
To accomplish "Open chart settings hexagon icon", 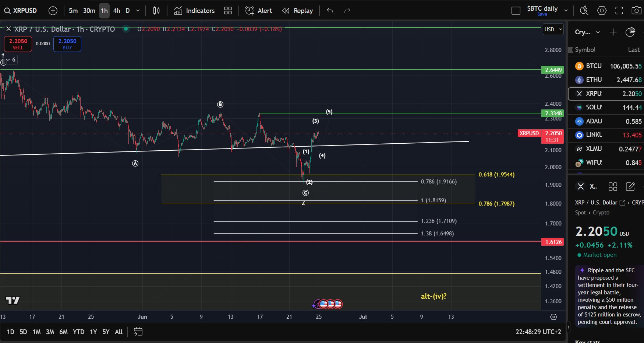I will click(602, 11).
